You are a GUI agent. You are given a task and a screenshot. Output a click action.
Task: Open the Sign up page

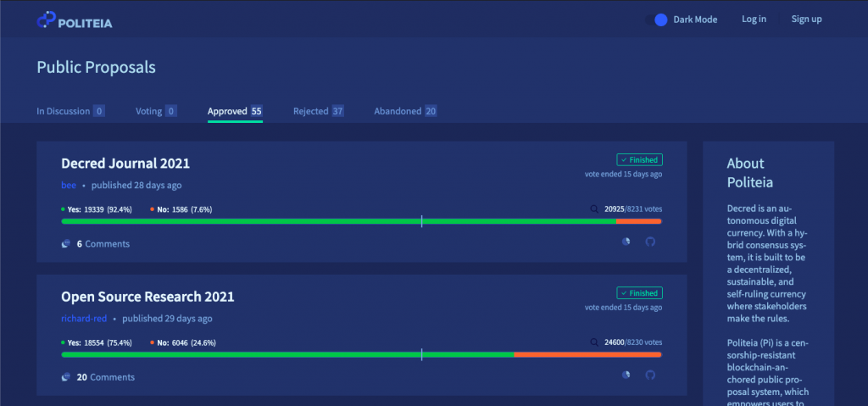(x=807, y=19)
